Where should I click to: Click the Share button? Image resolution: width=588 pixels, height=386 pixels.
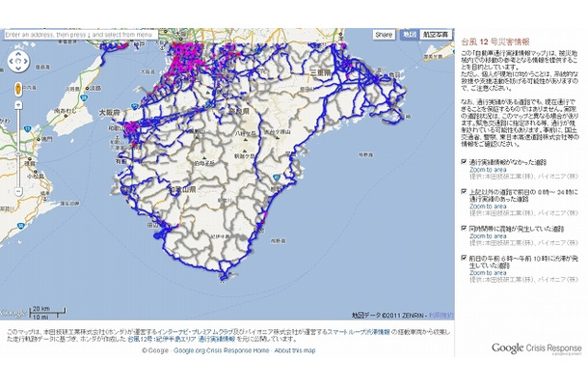coord(384,35)
